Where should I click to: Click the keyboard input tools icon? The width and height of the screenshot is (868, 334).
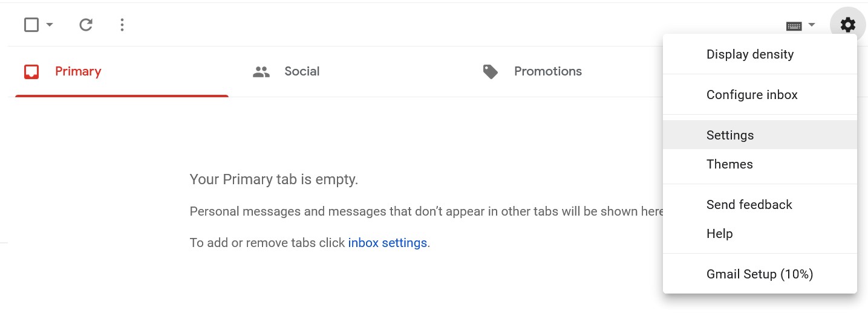[794, 25]
